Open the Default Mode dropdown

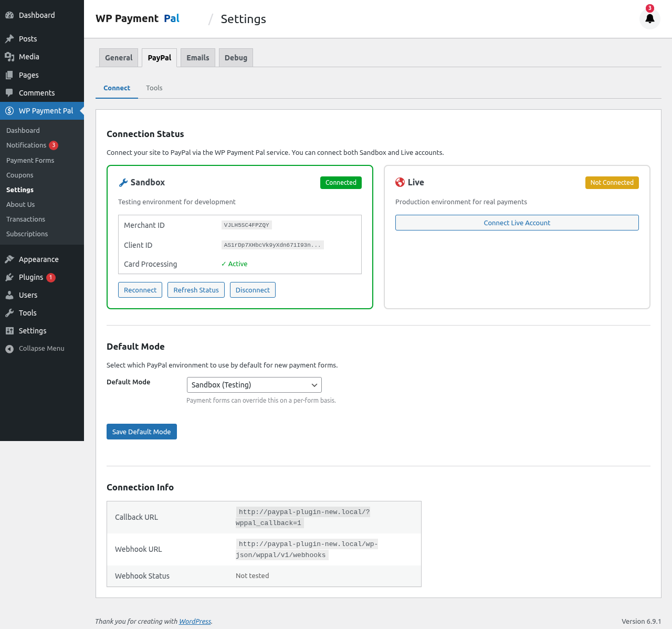pyautogui.click(x=254, y=384)
